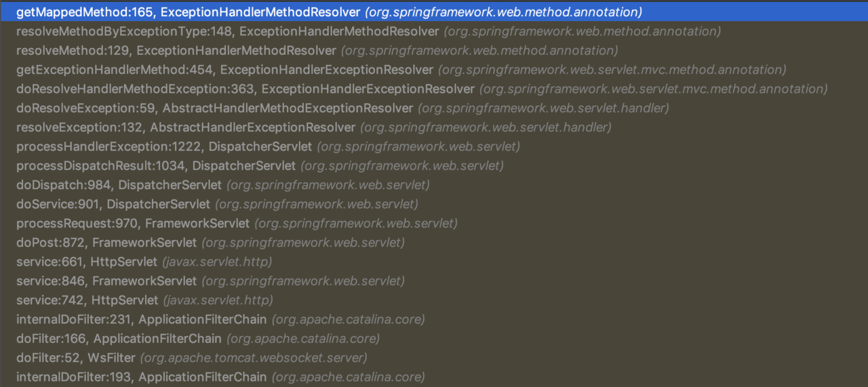Click service:742 HttpServlet frame
This screenshot has height=387, width=868.
[x=434, y=300]
